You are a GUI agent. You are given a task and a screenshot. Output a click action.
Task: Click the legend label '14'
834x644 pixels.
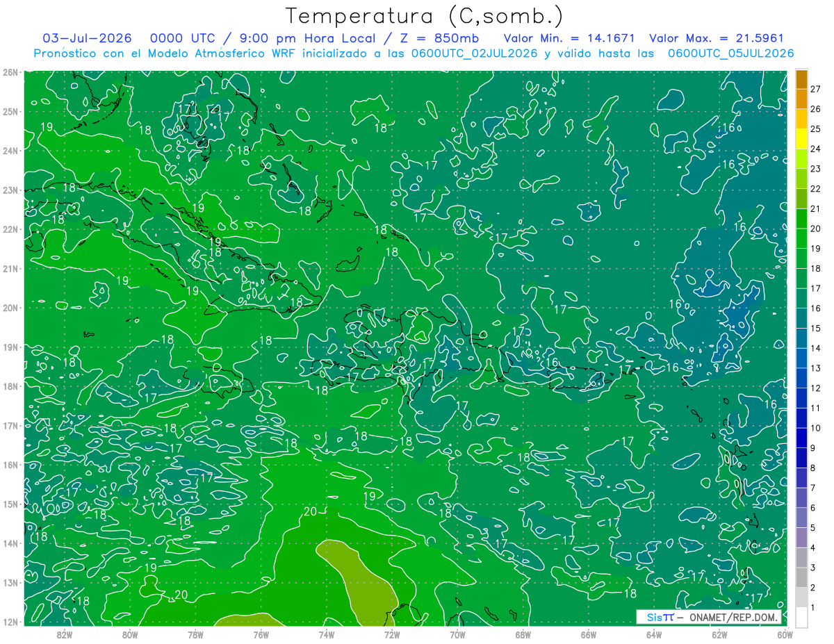(815, 348)
